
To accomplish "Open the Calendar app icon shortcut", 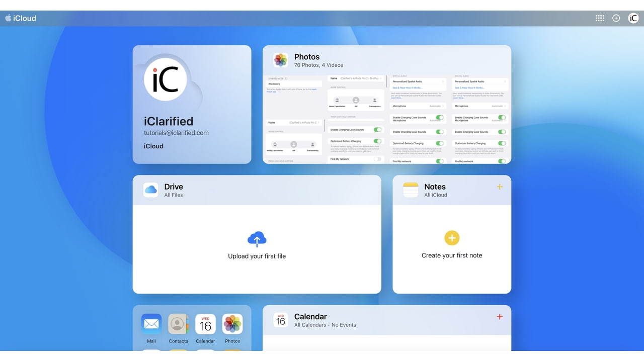I will point(205,324).
